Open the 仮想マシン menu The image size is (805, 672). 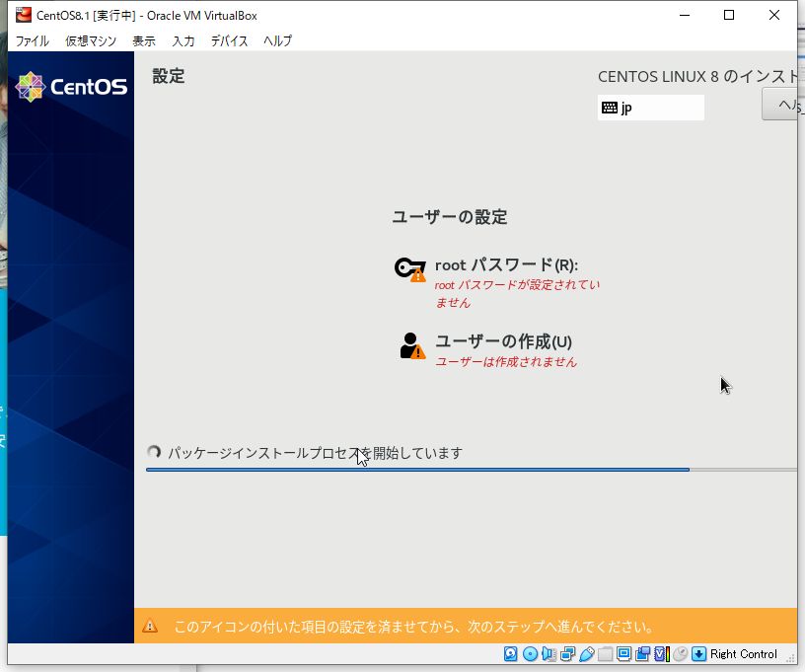tap(91, 40)
